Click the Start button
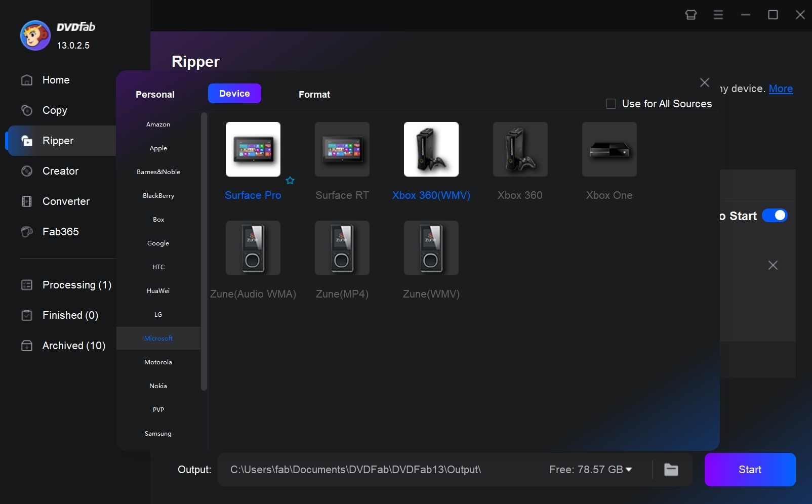 (x=749, y=470)
